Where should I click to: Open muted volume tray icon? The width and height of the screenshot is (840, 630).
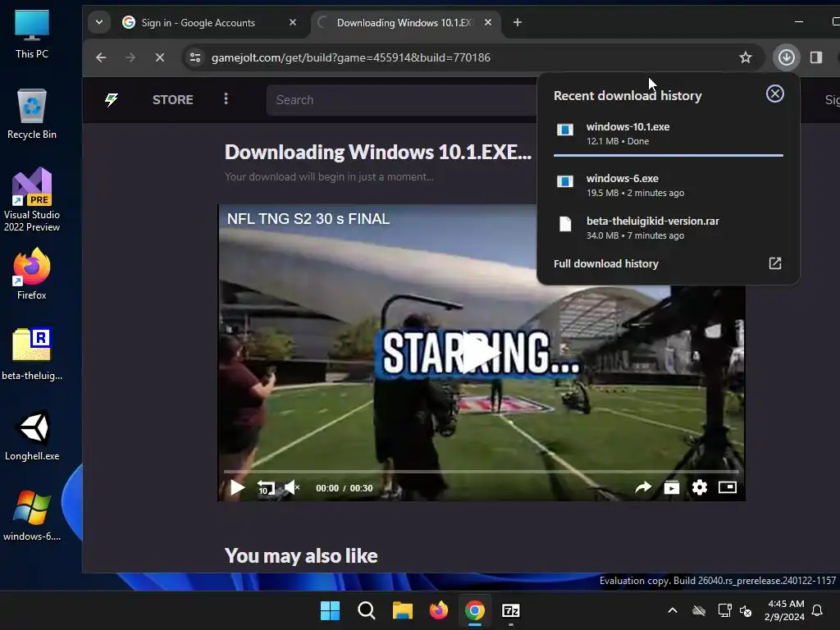coord(746,610)
